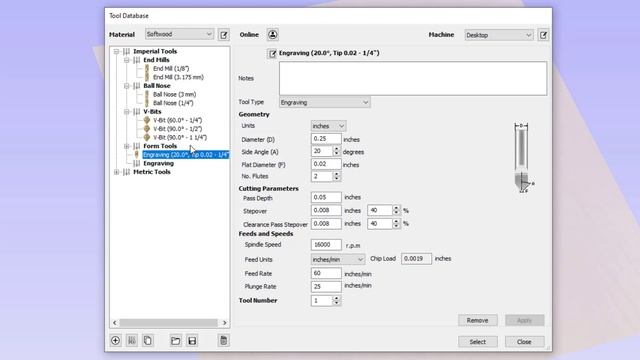Collapse the Imperial Tools tree node

pyautogui.click(x=116, y=51)
